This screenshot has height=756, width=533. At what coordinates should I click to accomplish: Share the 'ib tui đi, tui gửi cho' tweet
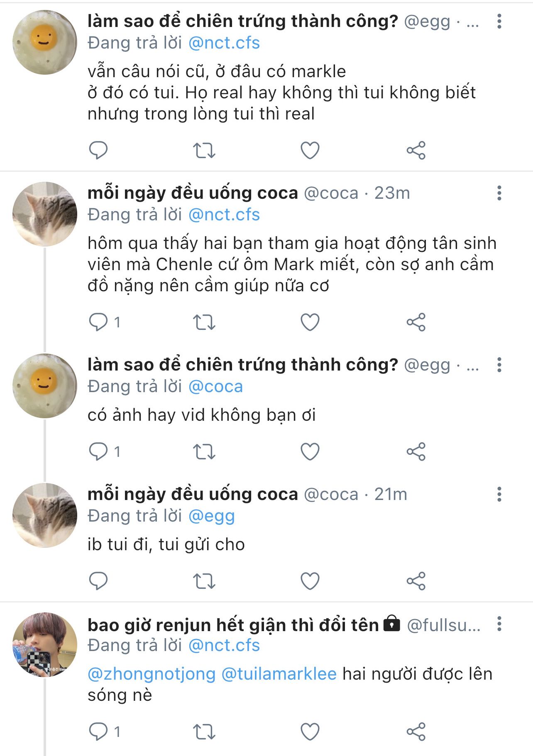point(416,581)
